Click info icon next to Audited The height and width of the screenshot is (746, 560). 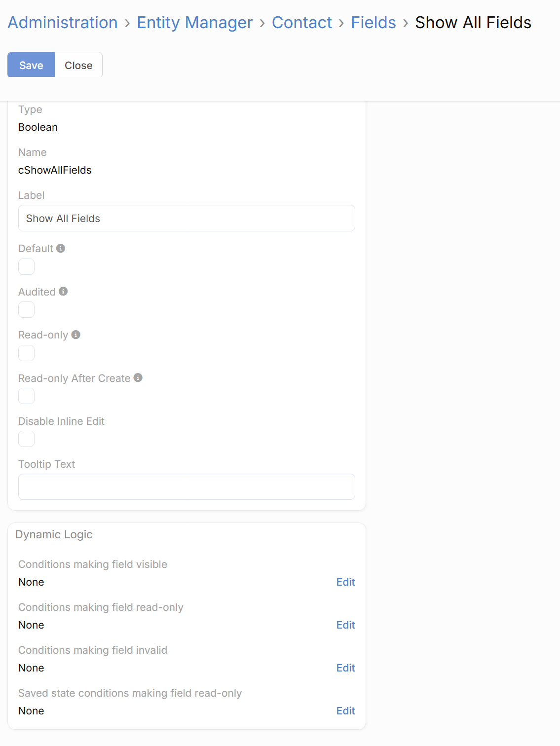[63, 292]
